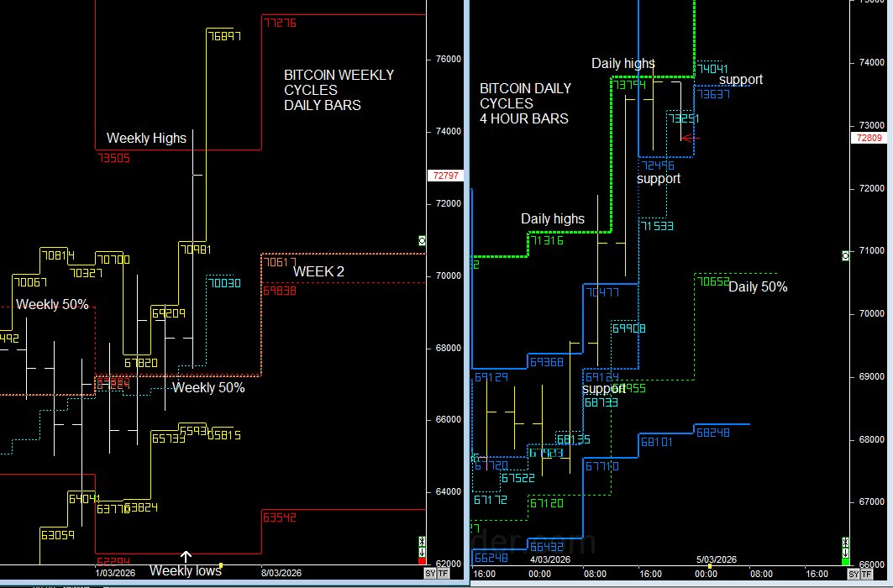Click the green status square in daily chart
Viewport: 893px width, 588px height.
846,562
